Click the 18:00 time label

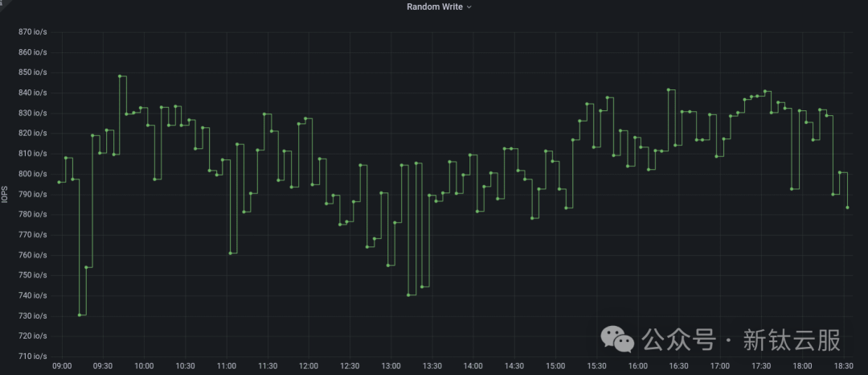[x=802, y=366]
